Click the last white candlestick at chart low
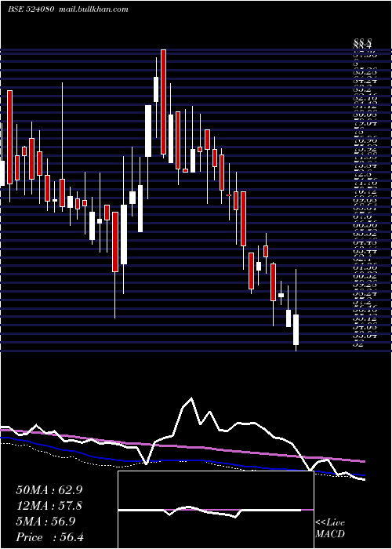The width and height of the screenshot is (392, 549). 296,329
